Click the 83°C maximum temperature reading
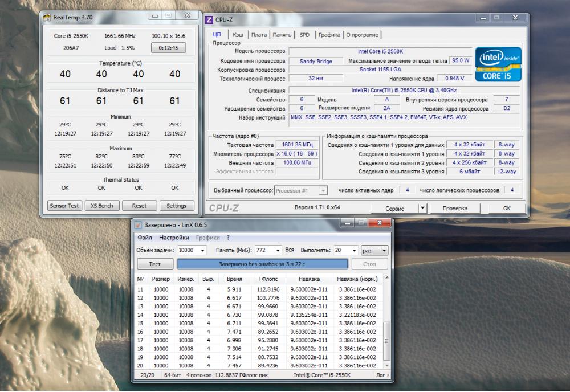 coord(138,157)
